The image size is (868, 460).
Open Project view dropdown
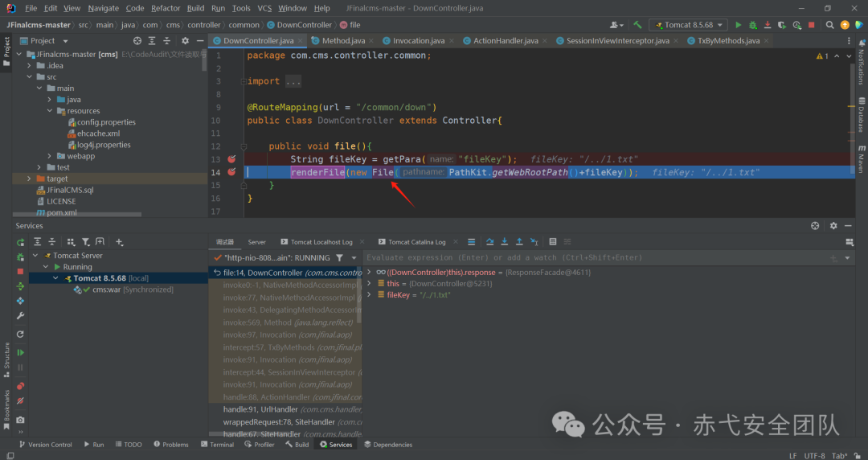pyautogui.click(x=65, y=41)
